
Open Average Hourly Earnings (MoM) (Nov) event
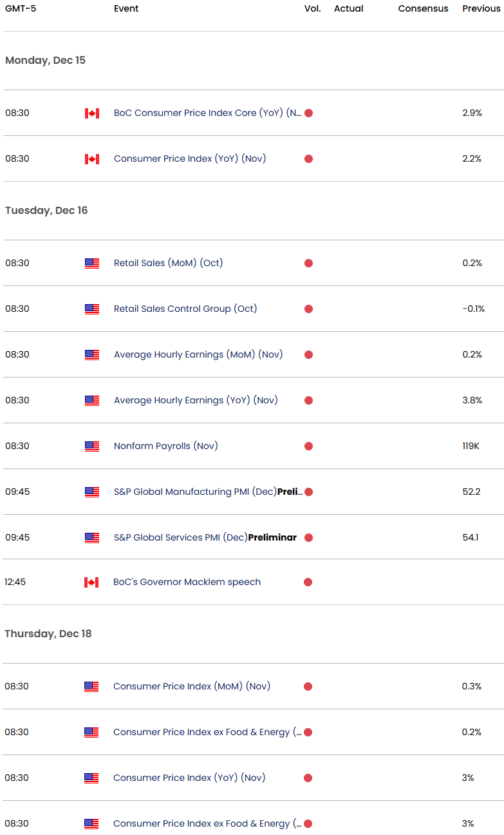(x=198, y=354)
